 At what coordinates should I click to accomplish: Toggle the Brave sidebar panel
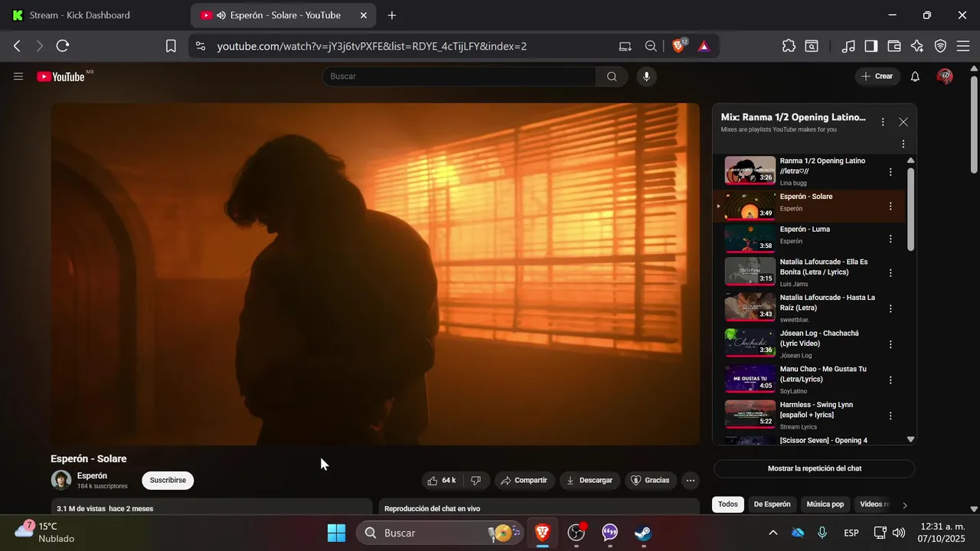coord(871,46)
